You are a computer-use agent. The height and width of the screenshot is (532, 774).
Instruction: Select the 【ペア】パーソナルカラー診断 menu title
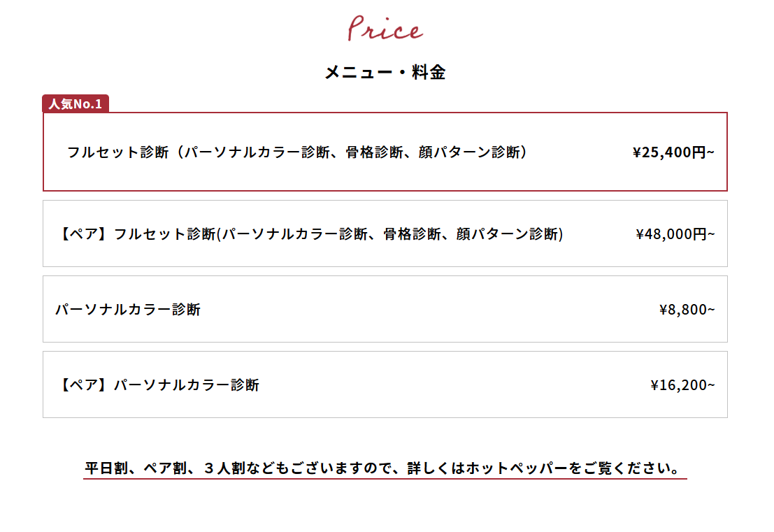157,384
